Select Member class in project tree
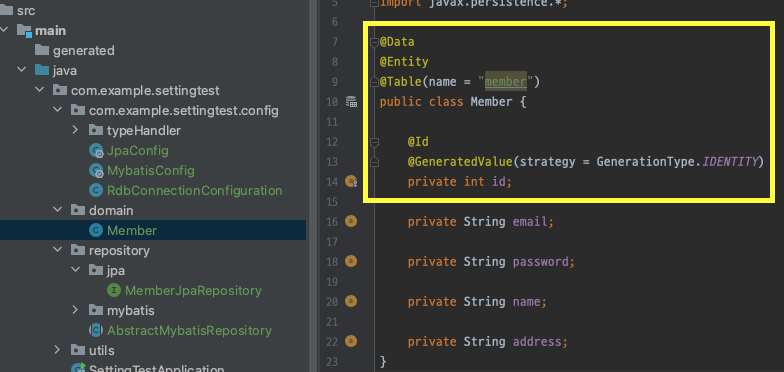 click(132, 230)
